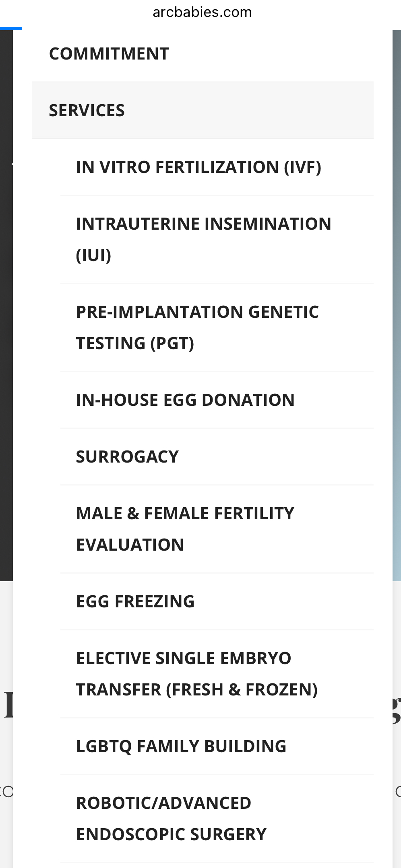Screen dimensions: 401x868
Task: Select Male & Female Fertility Evaluation
Action: (x=217, y=529)
